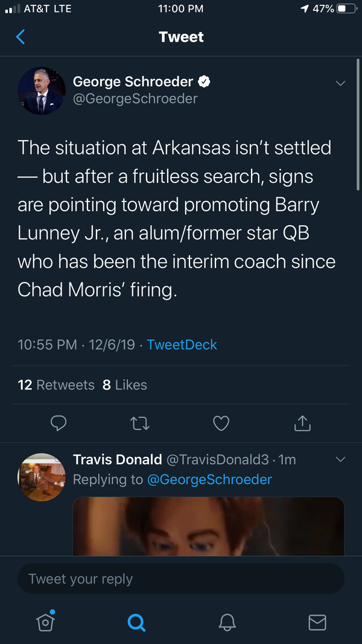Open George Schroeder's profile picture
The height and width of the screenshot is (644, 362).
click(x=42, y=91)
